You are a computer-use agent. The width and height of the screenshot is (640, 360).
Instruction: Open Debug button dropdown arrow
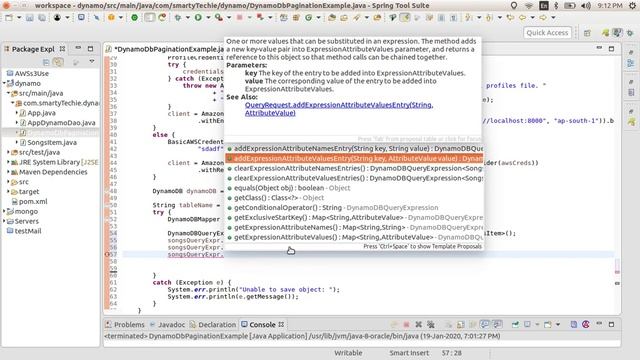pyautogui.click(x=187, y=18)
